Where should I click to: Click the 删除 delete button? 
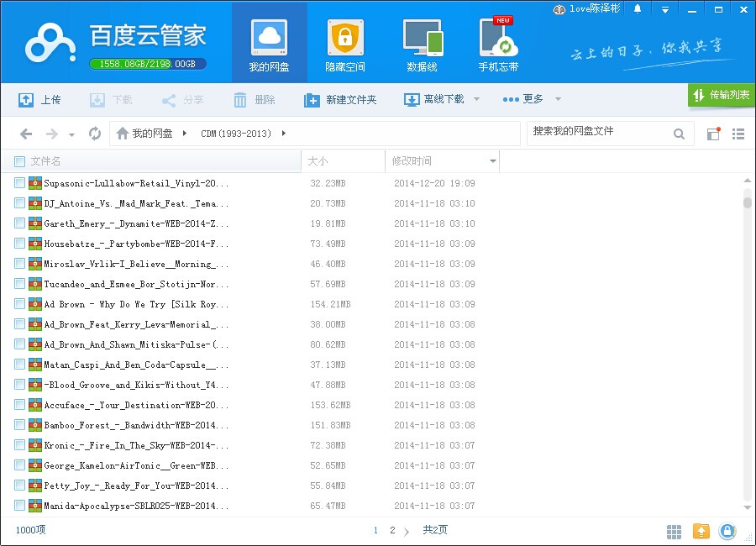(254, 100)
